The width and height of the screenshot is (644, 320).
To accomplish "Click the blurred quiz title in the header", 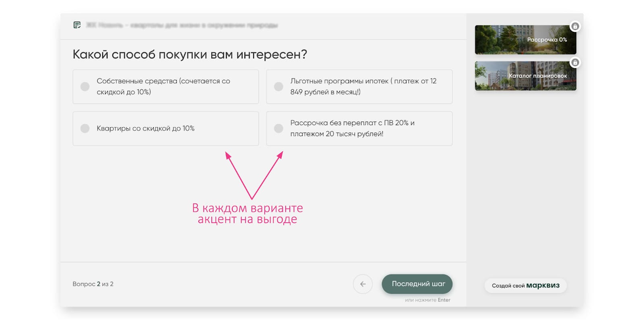I will click(182, 25).
